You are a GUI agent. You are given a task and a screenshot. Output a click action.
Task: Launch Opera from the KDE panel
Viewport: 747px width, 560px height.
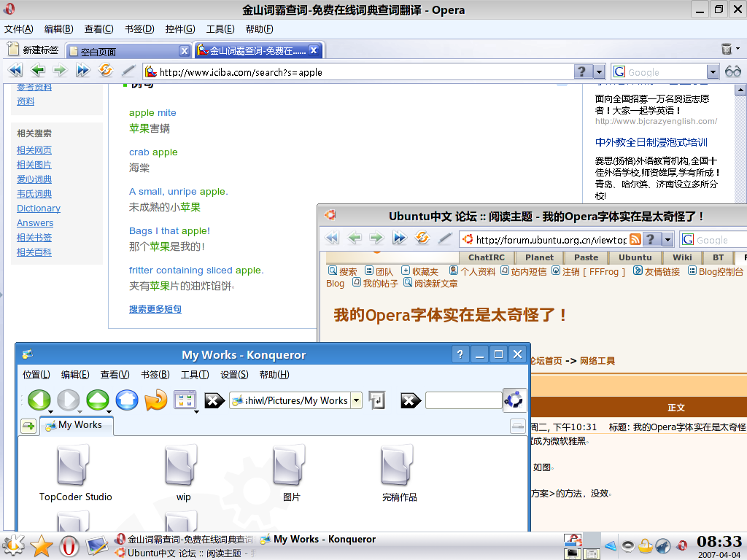[x=69, y=545]
